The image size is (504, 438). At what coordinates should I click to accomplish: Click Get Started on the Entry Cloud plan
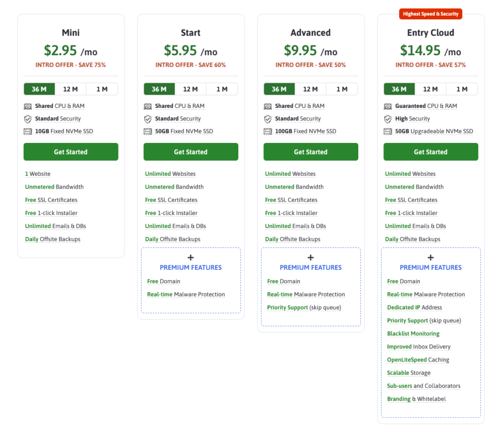click(430, 152)
